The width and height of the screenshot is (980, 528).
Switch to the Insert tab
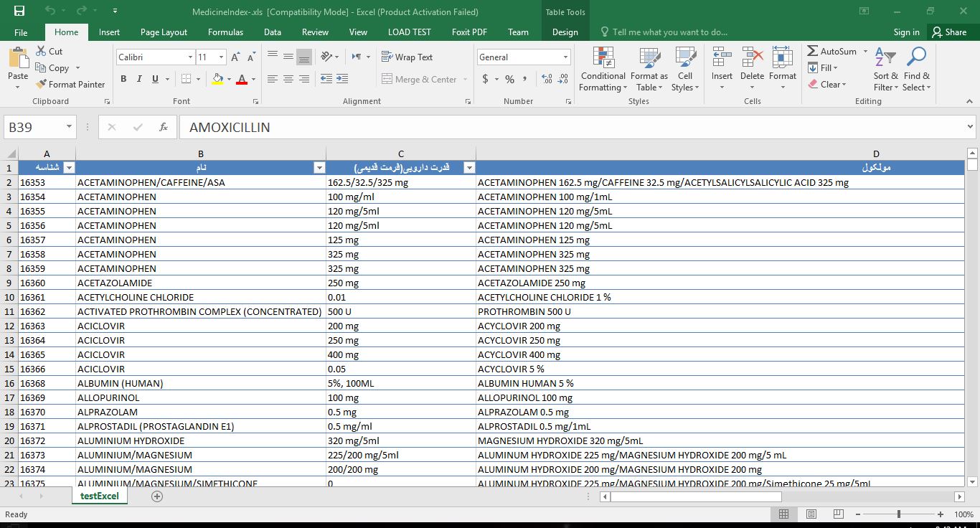[109, 32]
